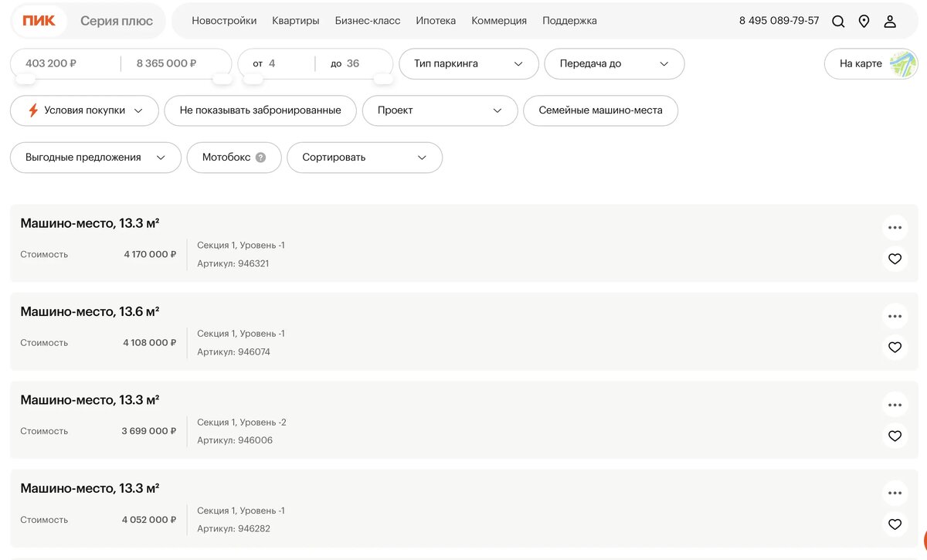Go to the Квартиры section
The width and height of the screenshot is (927, 560).
[296, 21]
